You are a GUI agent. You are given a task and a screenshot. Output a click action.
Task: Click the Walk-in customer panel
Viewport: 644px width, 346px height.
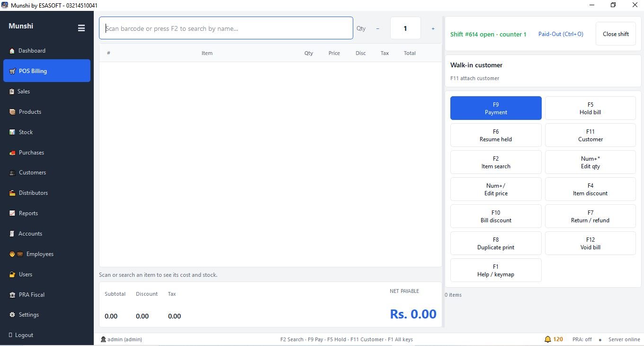[x=543, y=71]
